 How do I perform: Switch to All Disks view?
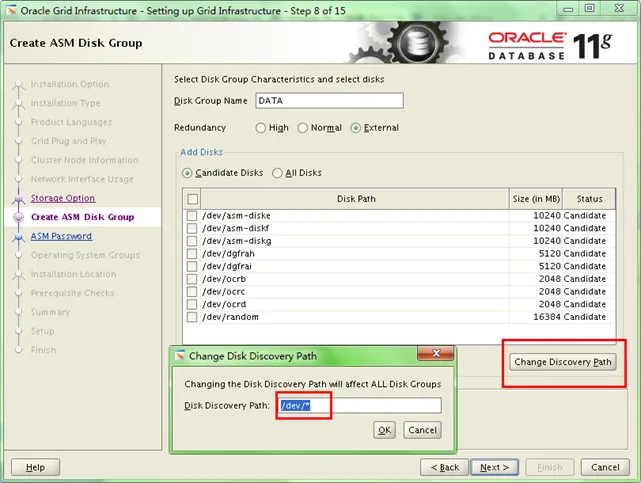click(278, 173)
